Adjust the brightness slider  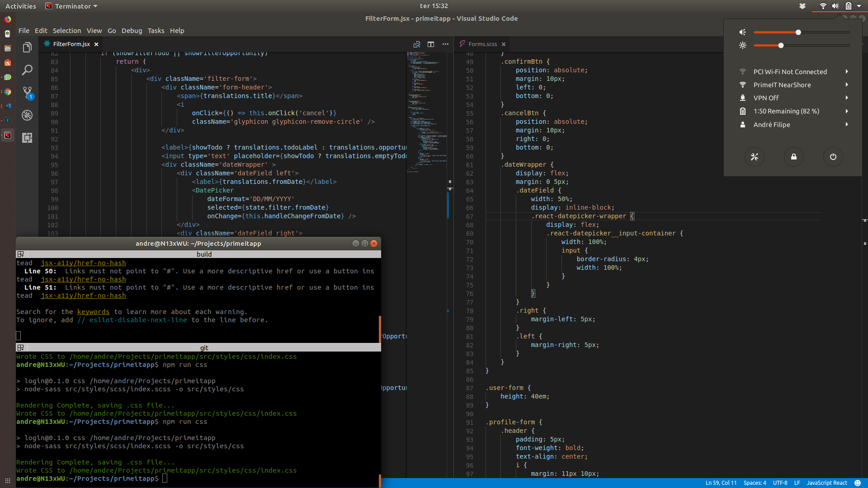tap(802, 45)
